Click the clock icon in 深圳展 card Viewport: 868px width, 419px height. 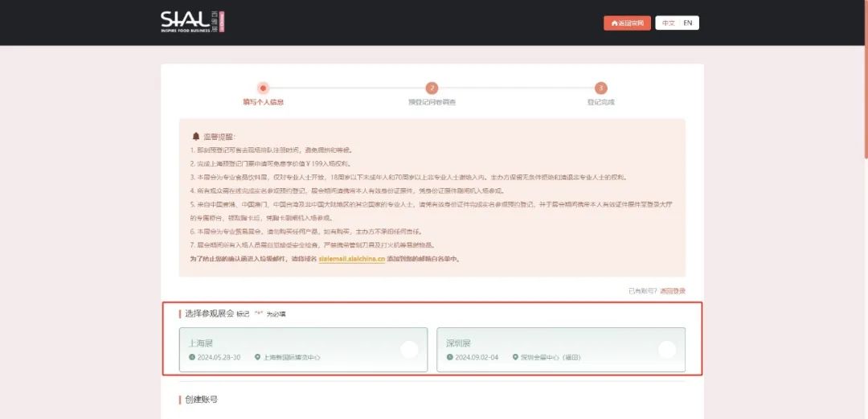point(449,357)
